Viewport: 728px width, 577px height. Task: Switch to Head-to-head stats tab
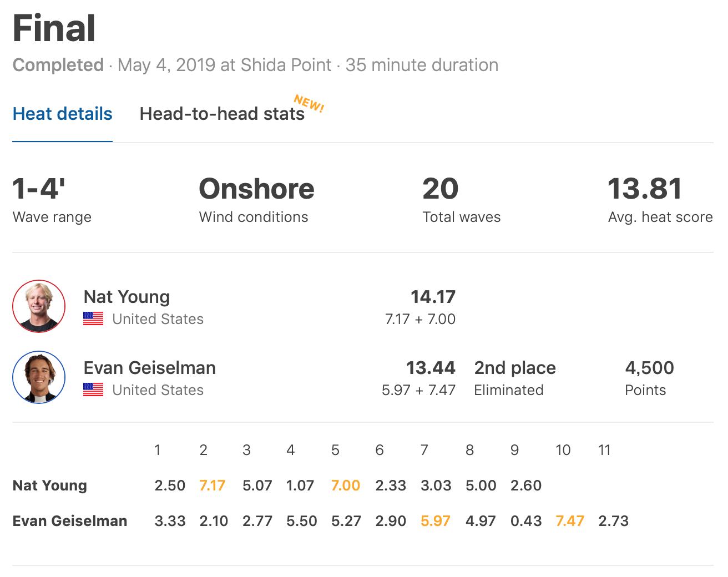222,114
